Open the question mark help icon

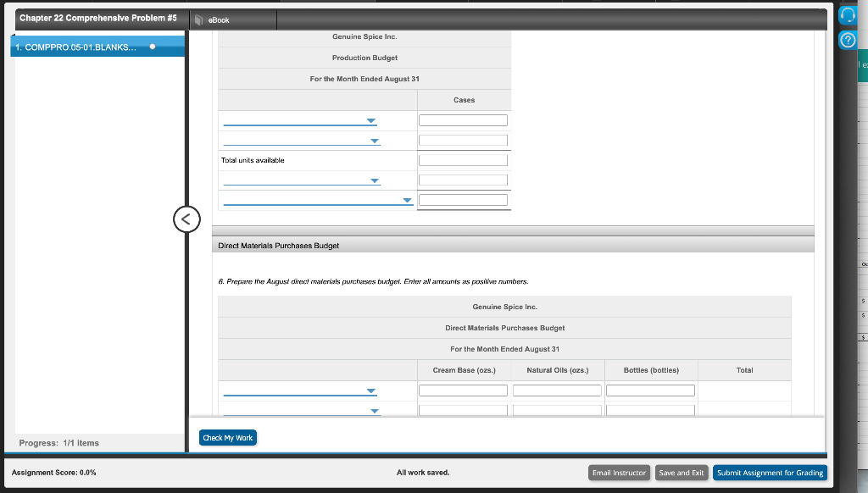848,40
